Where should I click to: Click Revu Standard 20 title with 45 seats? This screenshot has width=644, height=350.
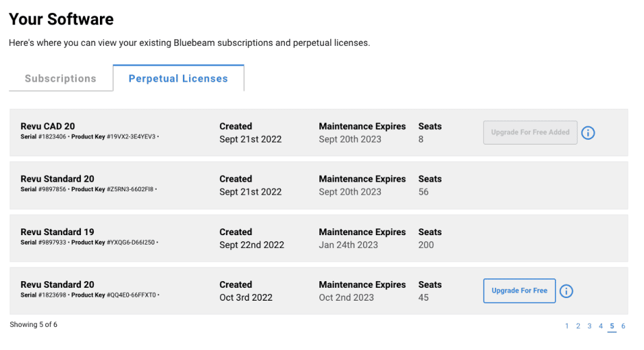(x=57, y=284)
